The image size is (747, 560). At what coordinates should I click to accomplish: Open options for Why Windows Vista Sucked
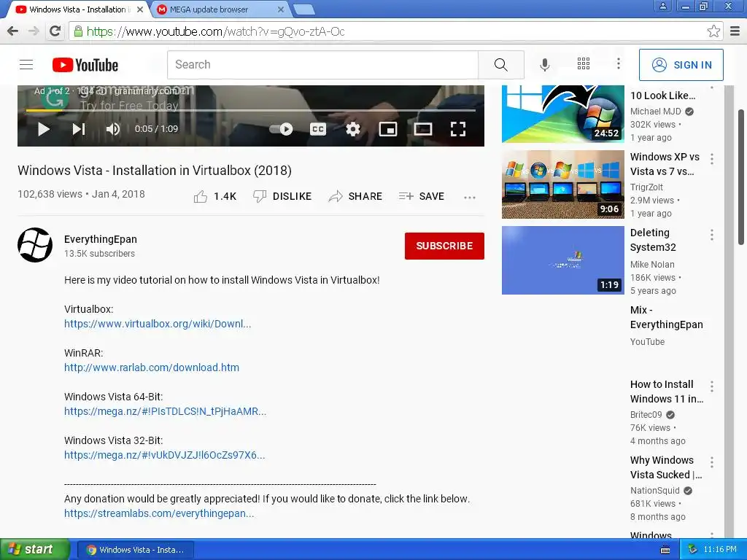click(x=712, y=462)
